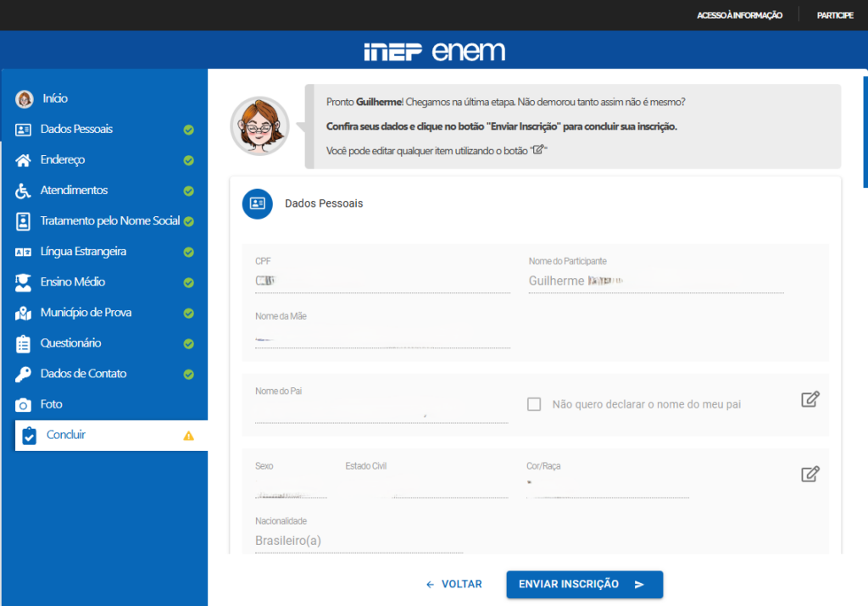Click the Nome do Pai field
The width and height of the screenshot is (868, 606).
tap(382, 413)
